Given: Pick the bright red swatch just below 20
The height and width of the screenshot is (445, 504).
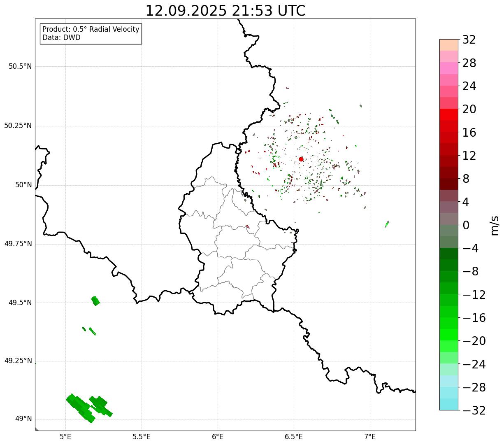Looking at the screenshot, I should (x=449, y=114).
